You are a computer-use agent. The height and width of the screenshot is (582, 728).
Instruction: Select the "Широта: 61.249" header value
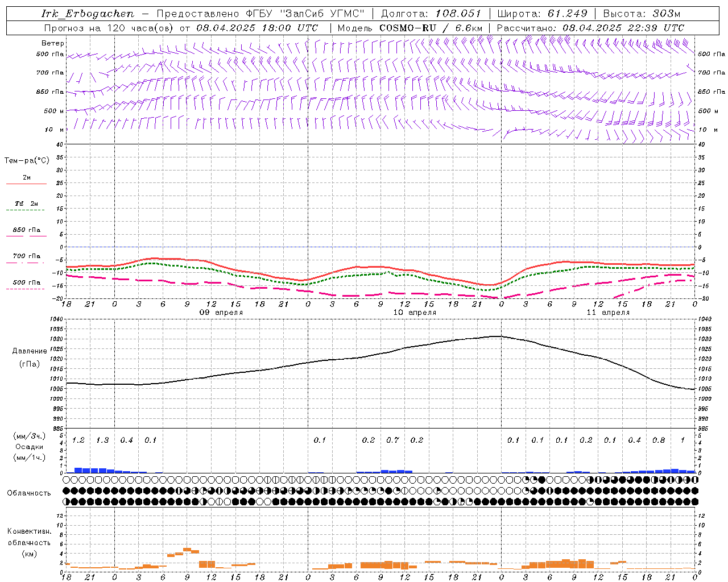click(542, 14)
